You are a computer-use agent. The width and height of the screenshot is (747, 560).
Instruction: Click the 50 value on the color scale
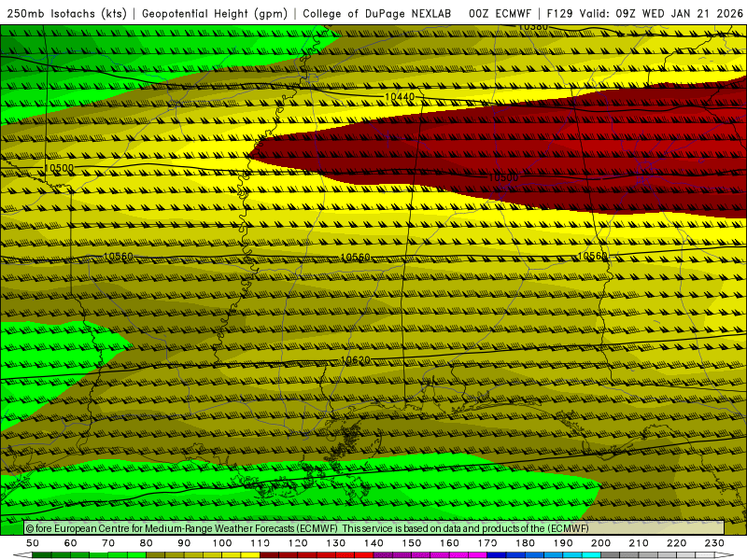click(33, 543)
